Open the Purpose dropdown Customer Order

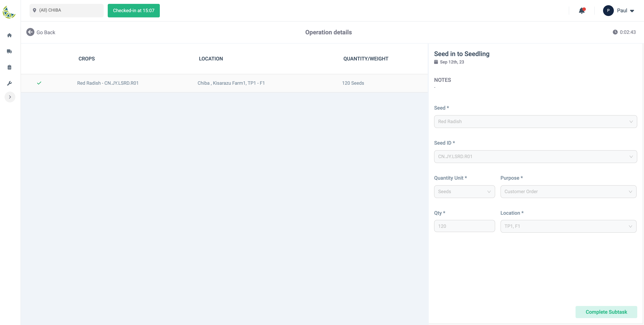tap(568, 192)
